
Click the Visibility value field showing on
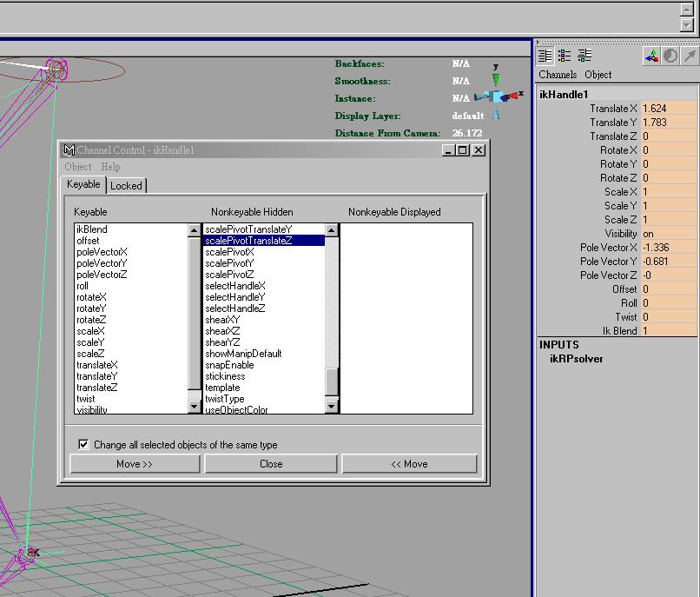(x=669, y=234)
